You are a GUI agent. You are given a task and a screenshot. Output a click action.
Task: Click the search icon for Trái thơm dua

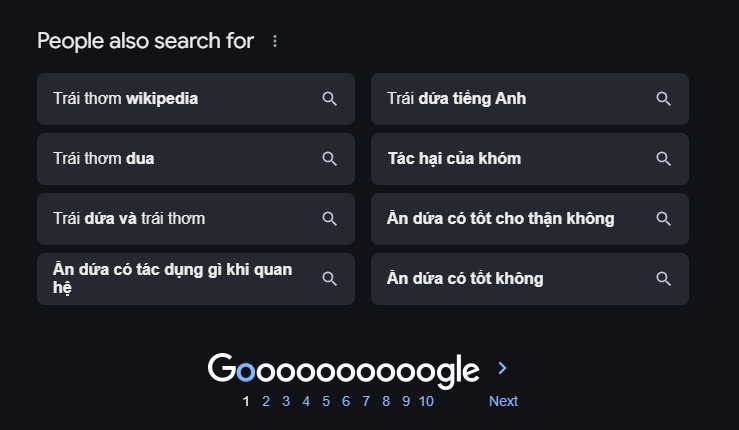330,159
